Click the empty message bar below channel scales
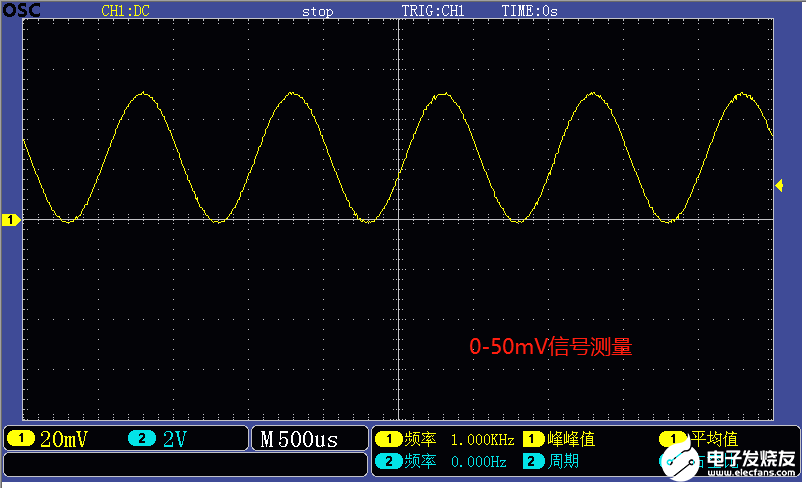806x488 pixels. coord(186,464)
